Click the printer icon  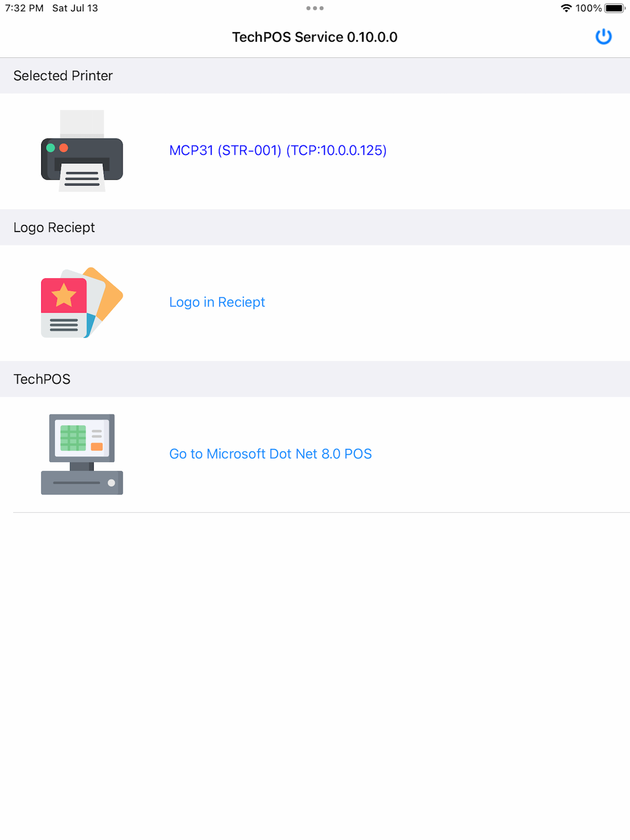(x=82, y=151)
